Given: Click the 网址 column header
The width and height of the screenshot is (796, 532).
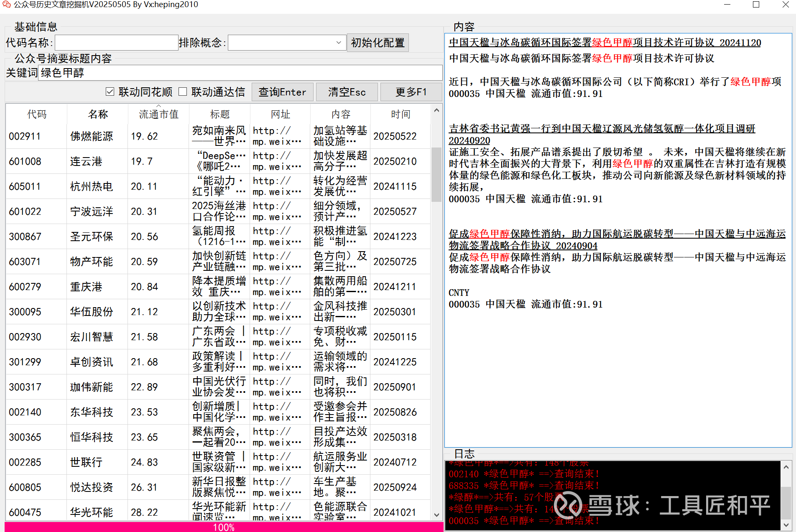Looking at the screenshot, I should click(x=280, y=114).
